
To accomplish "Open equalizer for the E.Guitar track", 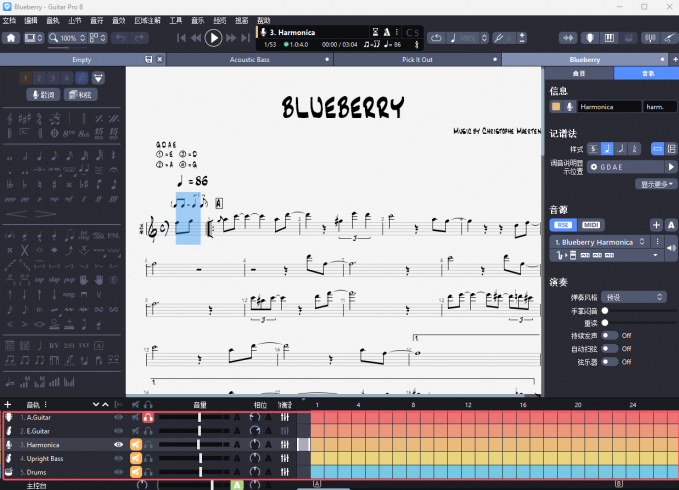I will click(285, 431).
